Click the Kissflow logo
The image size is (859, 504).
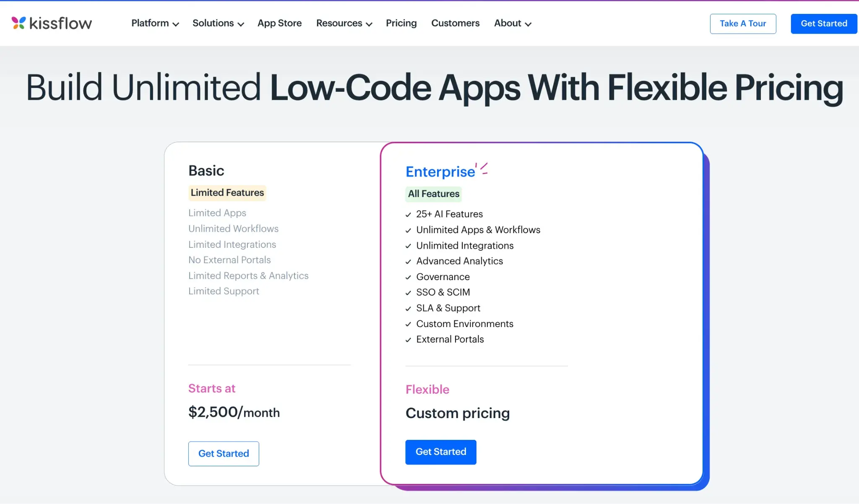52,23
